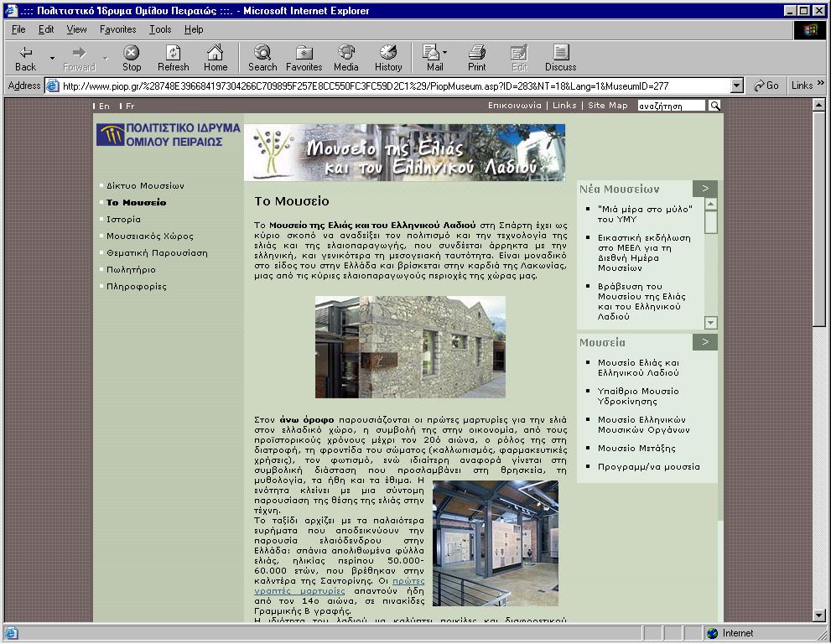Follow the πρώτες γραπτές μαρτυρίες link
Screen dimensions: 831x644
[339, 586]
